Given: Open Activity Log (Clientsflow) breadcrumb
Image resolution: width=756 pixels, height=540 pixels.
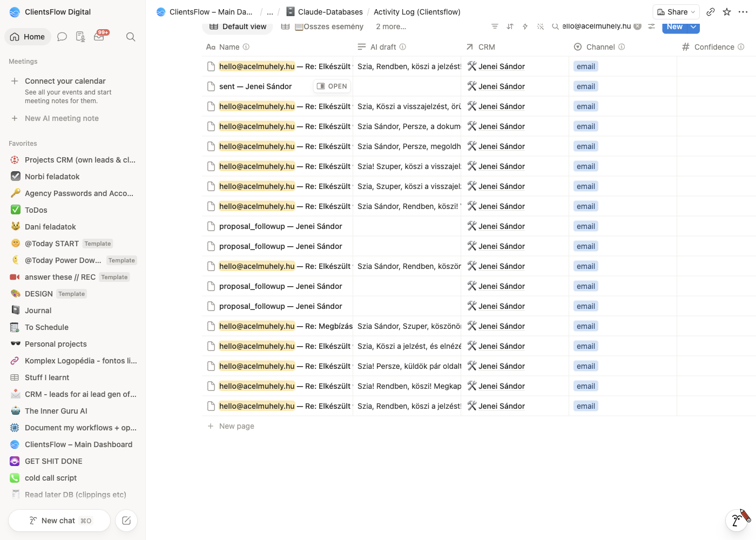Looking at the screenshot, I should (417, 12).
